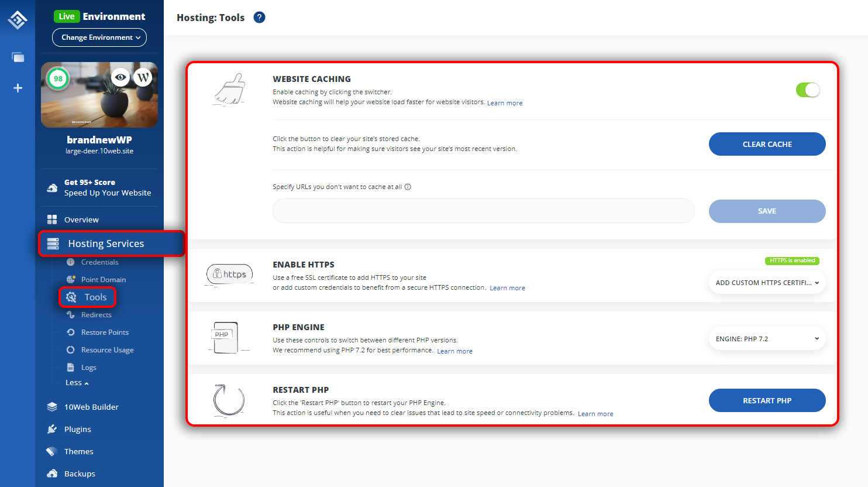Open WordPress admin via the W icon
The image size is (868, 487).
(143, 77)
